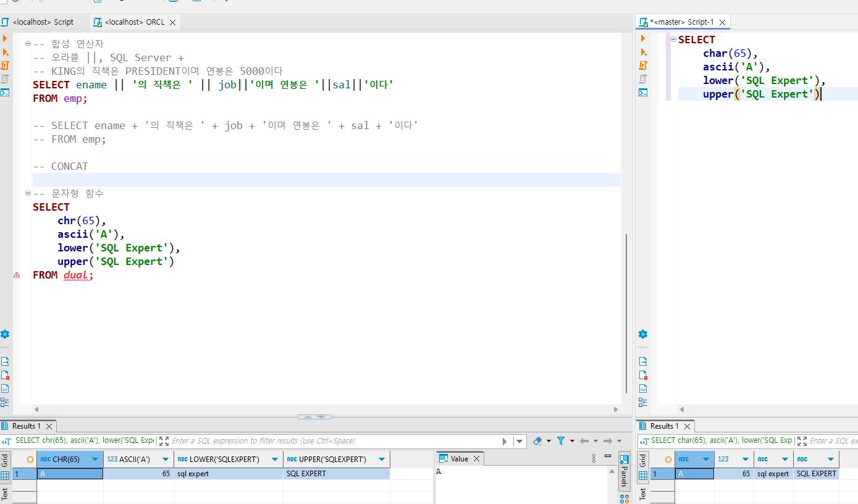The height and width of the screenshot is (504, 858).
Task: Click ORCL editor horizontal scrollbar right arrow
Action: tap(616, 409)
